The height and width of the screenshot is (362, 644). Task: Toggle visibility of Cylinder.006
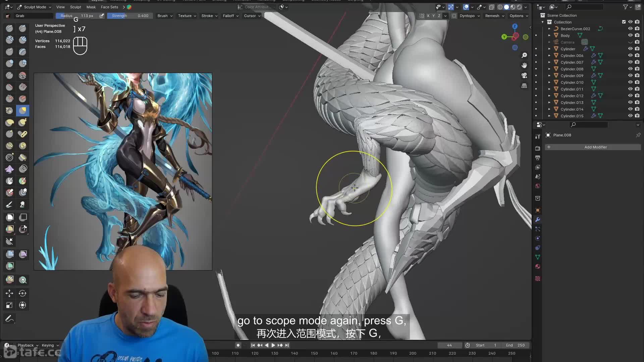[630, 56]
